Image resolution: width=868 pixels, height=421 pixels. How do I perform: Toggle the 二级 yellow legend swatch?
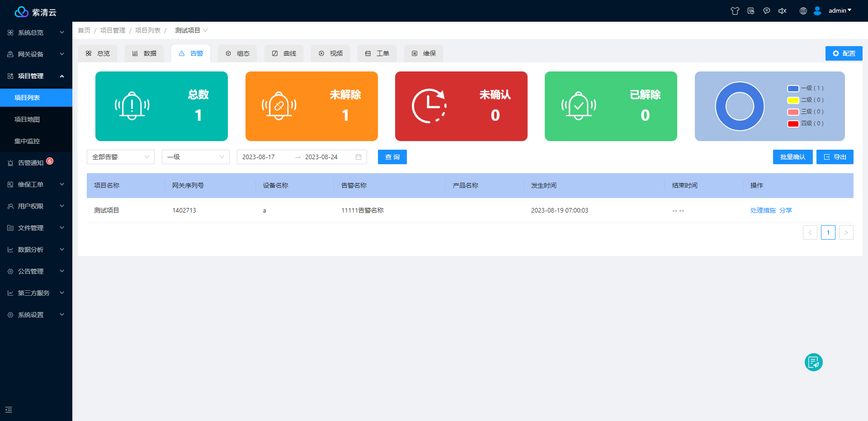(x=793, y=100)
